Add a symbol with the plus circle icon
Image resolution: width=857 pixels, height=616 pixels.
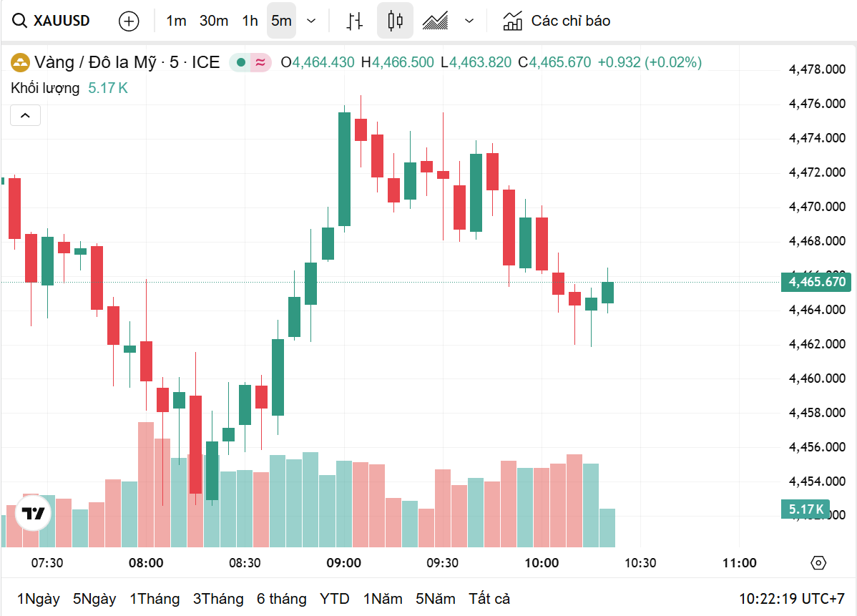point(129,21)
